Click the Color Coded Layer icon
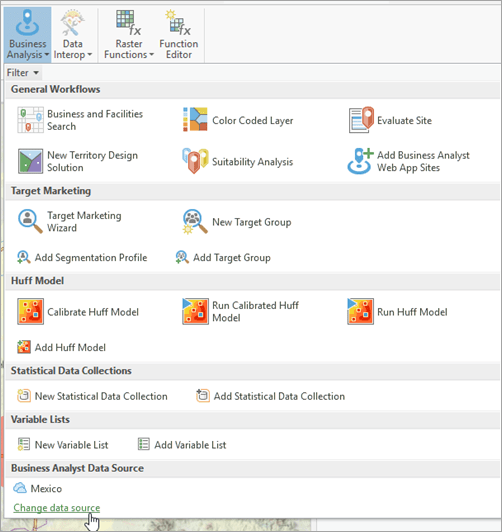The height and width of the screenshot is (532, 502). tap(195, 120)
